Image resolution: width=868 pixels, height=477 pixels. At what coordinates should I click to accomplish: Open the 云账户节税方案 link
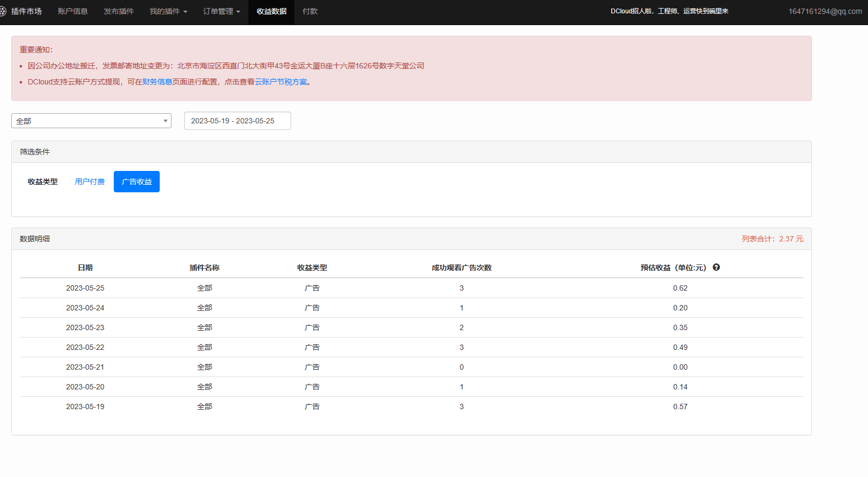click(x=281, y=82)
